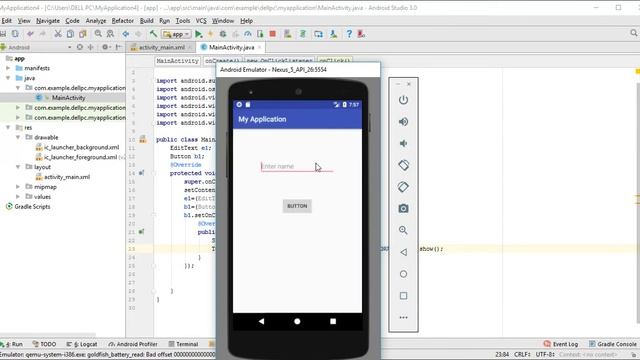Click the Enter name text field
The height and width of the screenshot is (360, 640).
tap(297, 166)
